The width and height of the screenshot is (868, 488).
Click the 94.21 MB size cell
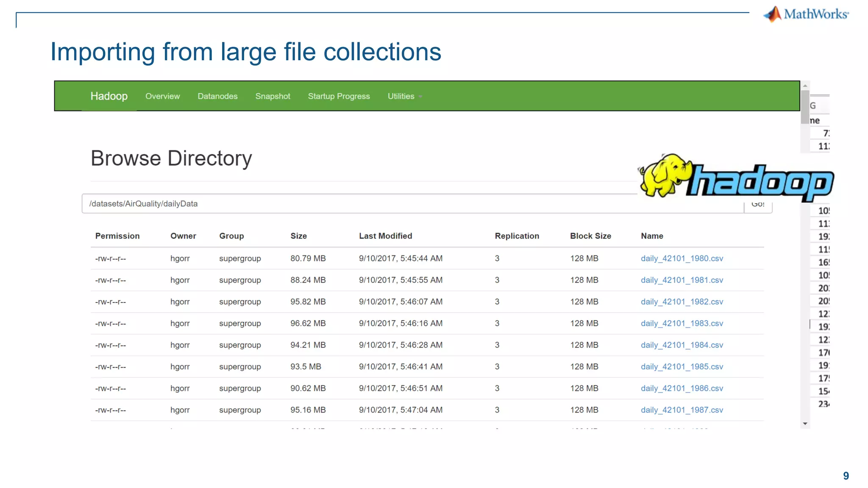click(308, 345)
